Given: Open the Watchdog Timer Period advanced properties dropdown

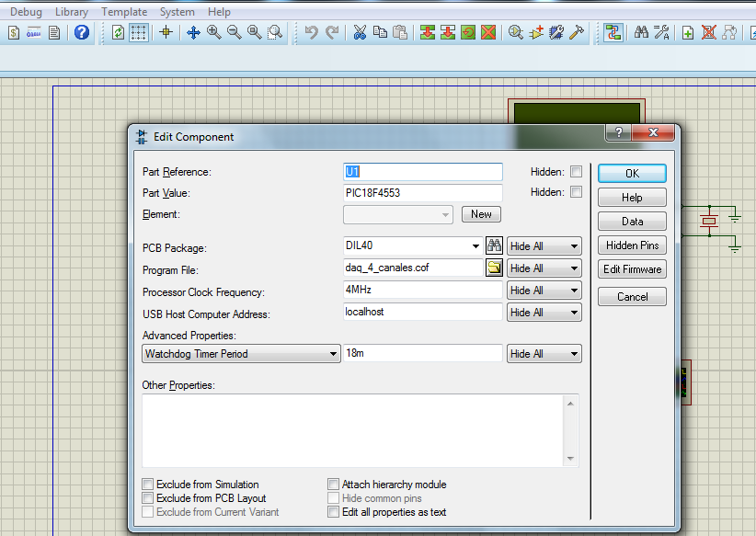Looking at the screenshot, I should point(241,354).
